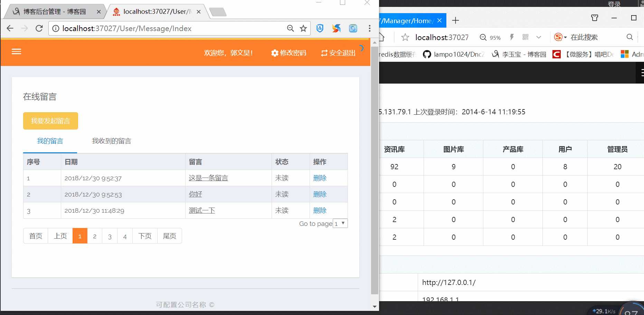Open the colorful pinwheel extension icon
This screenshot has width=644, height=315.
click(x=337, y=28)
